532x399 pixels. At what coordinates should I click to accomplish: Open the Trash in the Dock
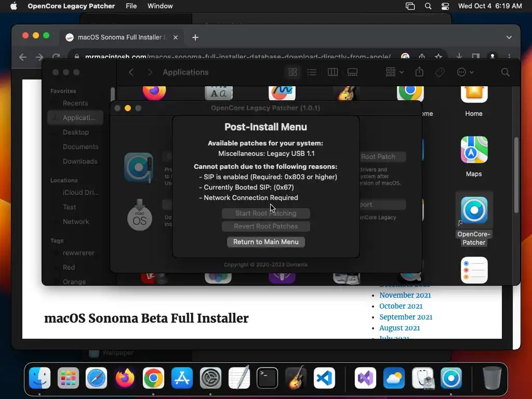point(492,378)
